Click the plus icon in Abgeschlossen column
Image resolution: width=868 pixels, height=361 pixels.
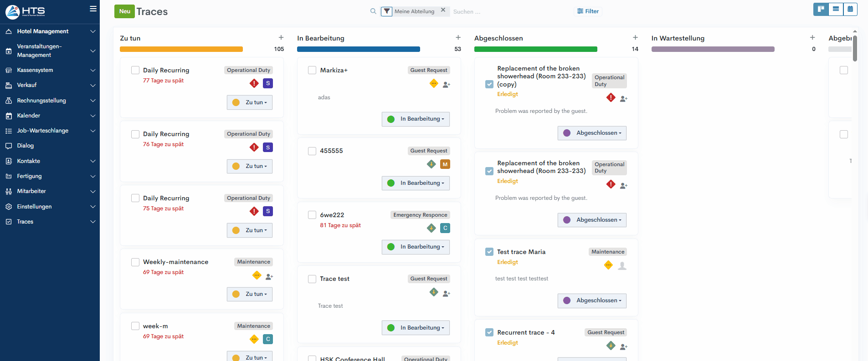tap(635, 38)
